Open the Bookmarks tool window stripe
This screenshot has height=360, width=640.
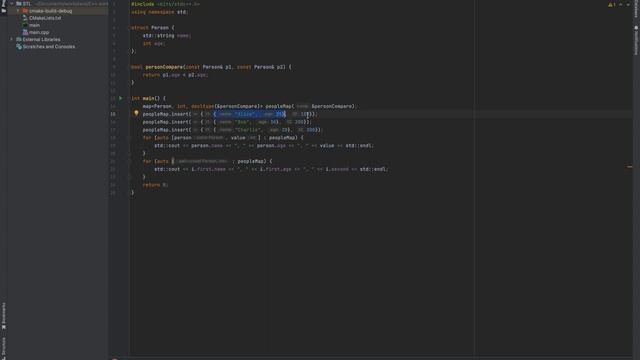coord(4,316)
